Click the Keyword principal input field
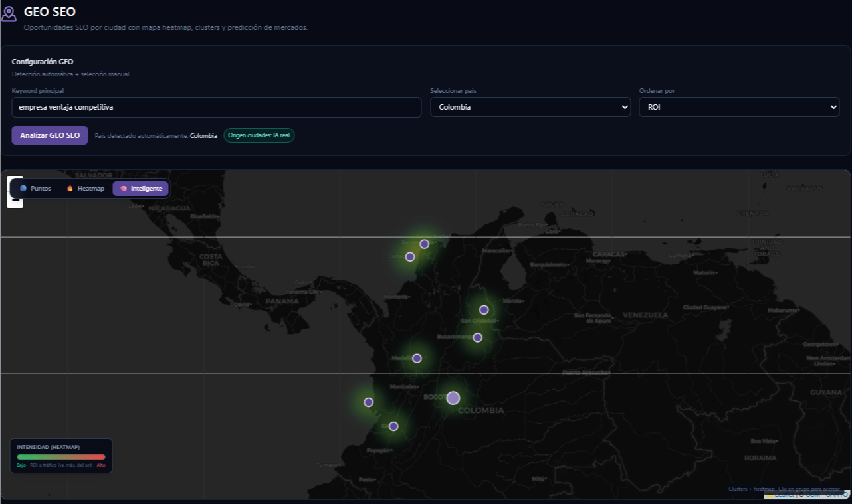This screenshot has width=852, height=504. coord(217,107)
